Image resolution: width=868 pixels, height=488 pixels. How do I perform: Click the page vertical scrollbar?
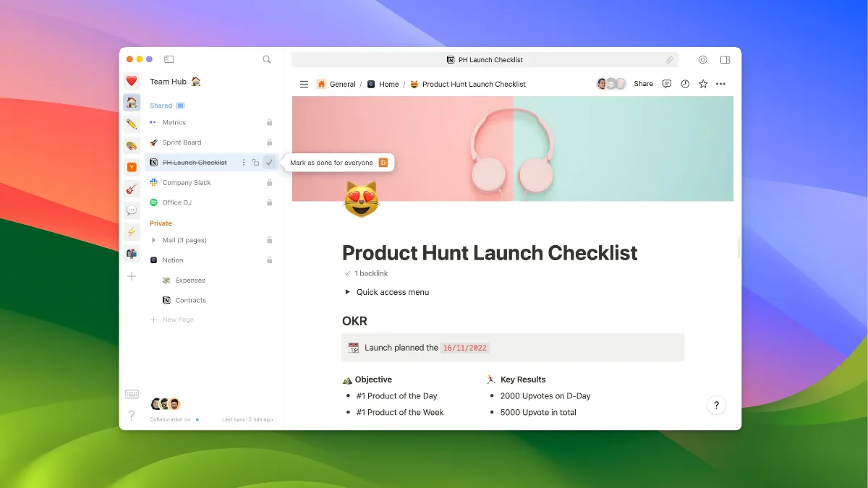coord(738,247)
